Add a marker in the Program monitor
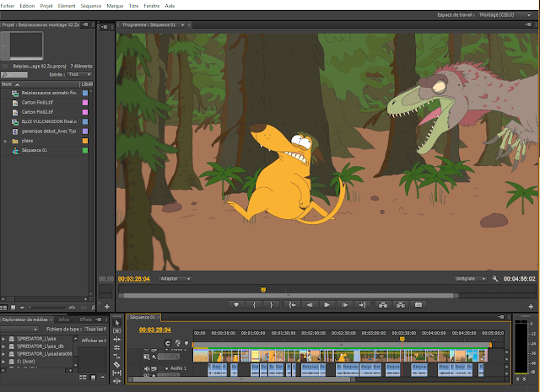 [x=236, y=305]
